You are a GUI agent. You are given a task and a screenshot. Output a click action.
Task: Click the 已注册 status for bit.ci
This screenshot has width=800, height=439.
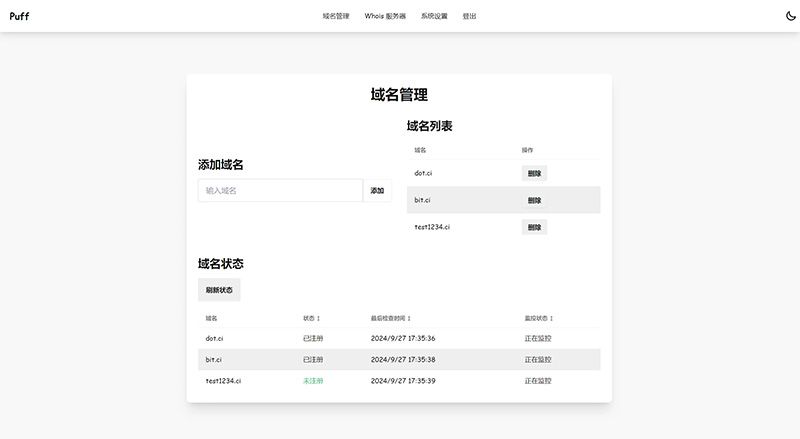coord(313,359)
